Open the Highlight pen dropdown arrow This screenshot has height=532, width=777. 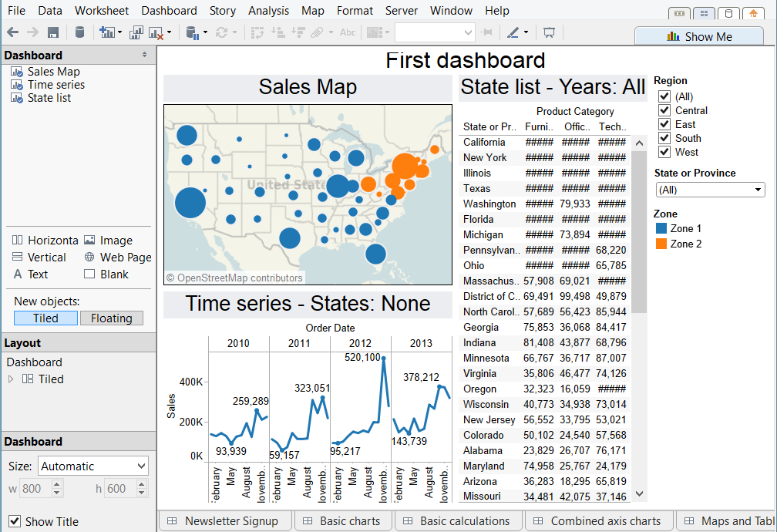(x=526, y=32)
